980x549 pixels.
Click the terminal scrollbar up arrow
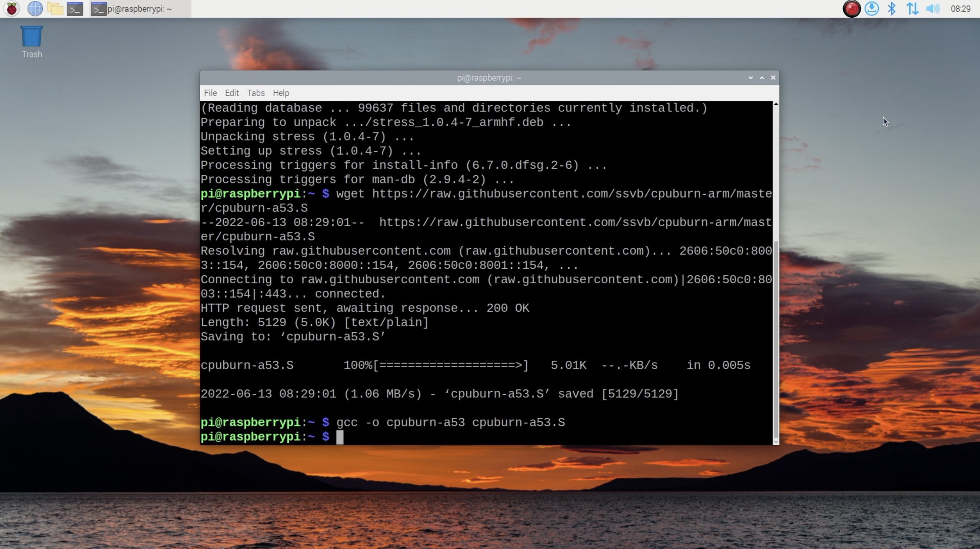776,104
